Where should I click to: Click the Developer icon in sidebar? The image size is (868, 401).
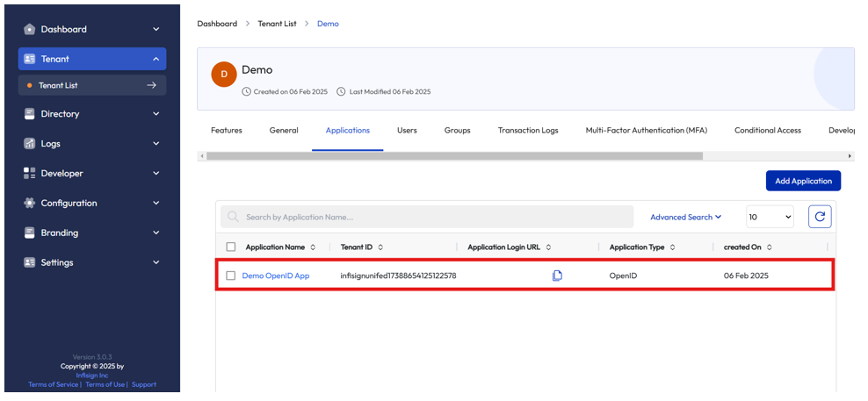[x=30, y=174]
